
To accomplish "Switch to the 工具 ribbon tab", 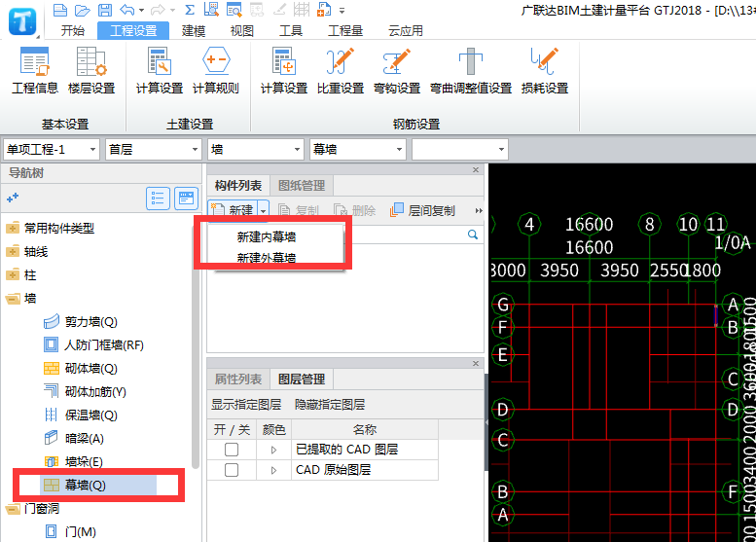I will (291, 31).
